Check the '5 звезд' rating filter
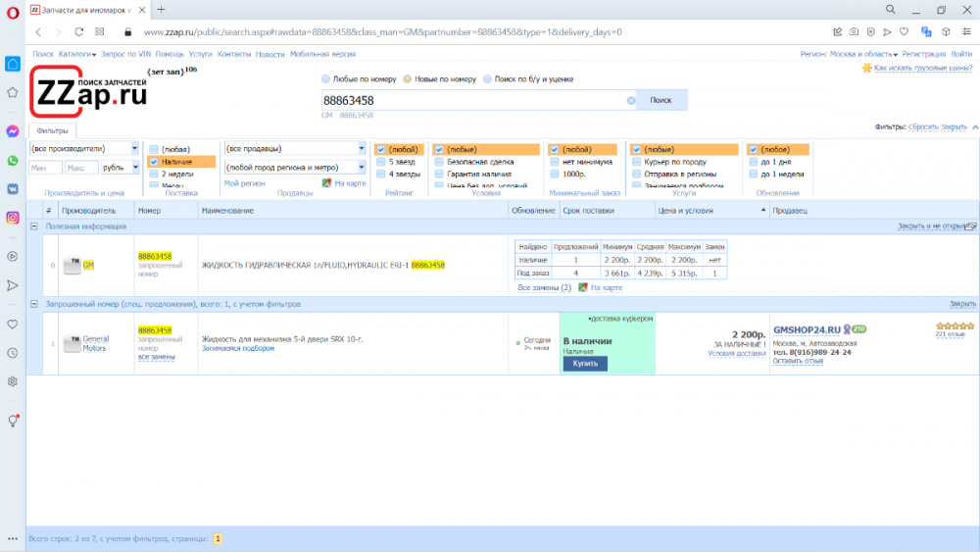Screen dimensions: 980x552 tap(380, 162)
